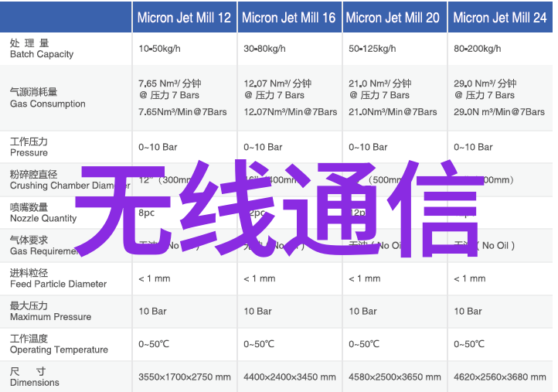Click the '7.65Nm³/Min@7Bars' value

[182, 112]
